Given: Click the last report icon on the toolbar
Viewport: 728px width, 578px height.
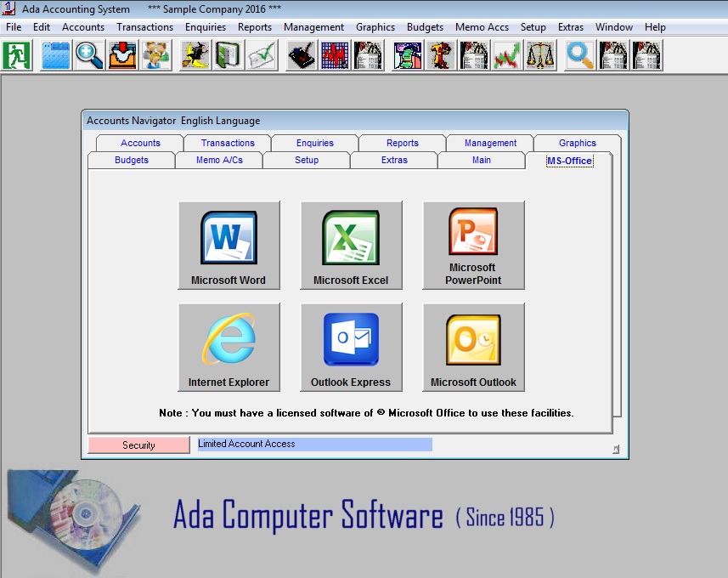Looking at the screenshot, I should [x=646, y=55].
